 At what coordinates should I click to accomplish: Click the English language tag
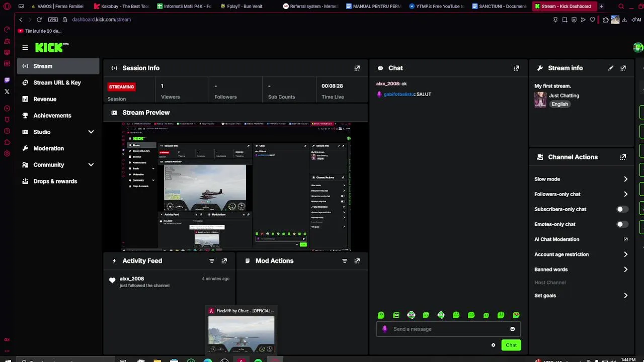559,104
